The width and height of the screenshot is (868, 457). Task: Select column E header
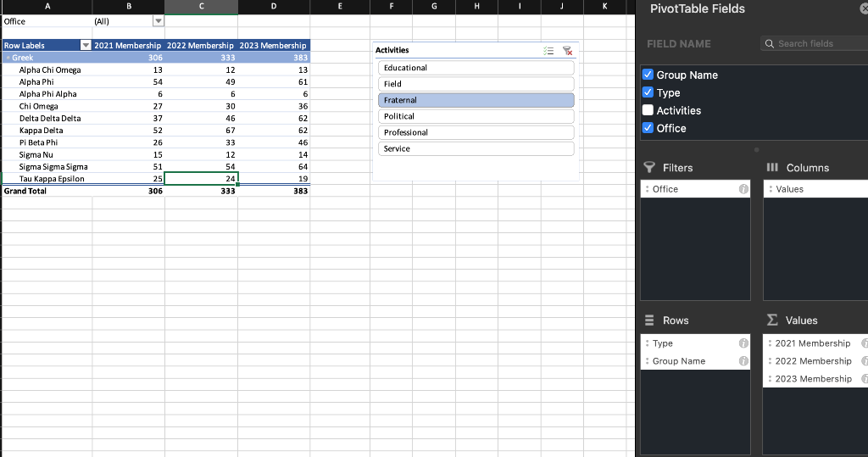(340, 7)
